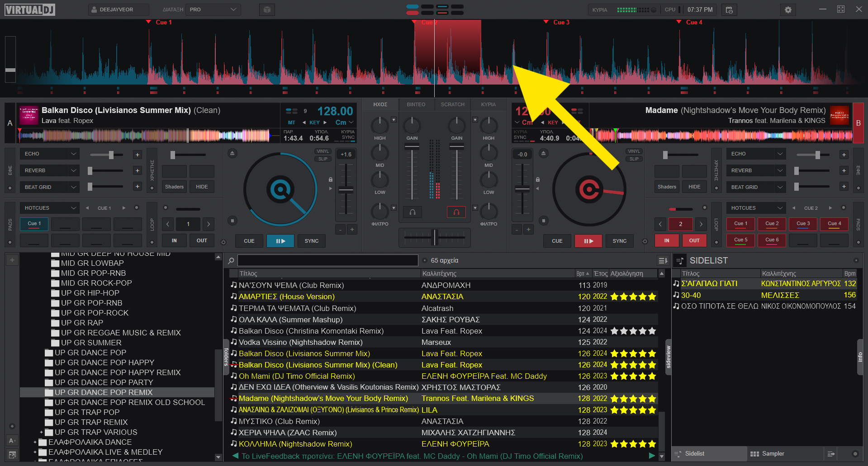Switch mixer to ΚΥΡΙΑ tab
This screenshot has width=868, height=466.
[x=488, y=104]
